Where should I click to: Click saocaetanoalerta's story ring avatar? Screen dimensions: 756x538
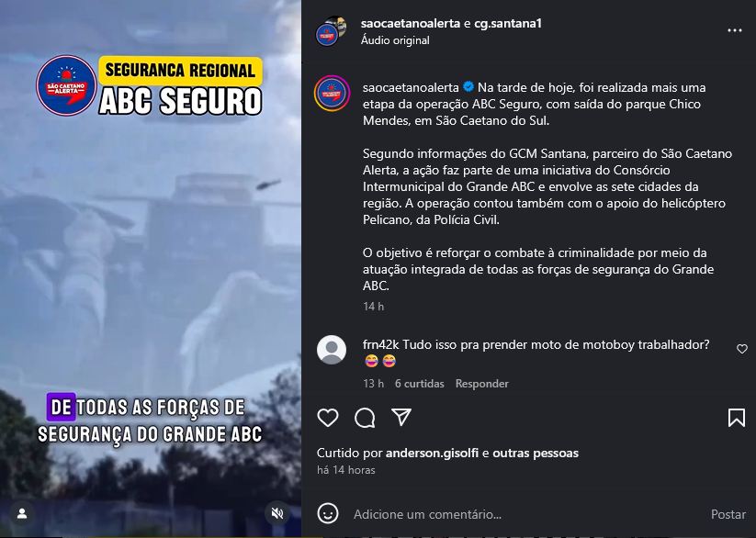(x=332, y=93)
